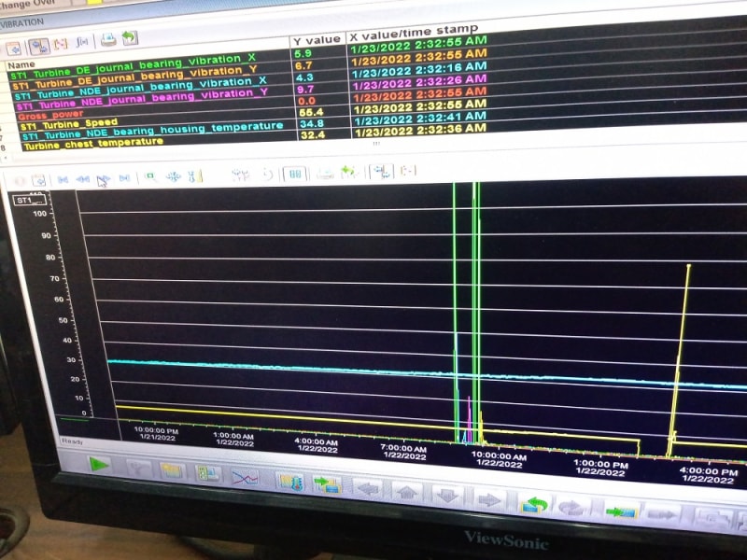
Task: Toggle the highlighted blue-arrows icon in top toolbar
Action: [39, 46]
